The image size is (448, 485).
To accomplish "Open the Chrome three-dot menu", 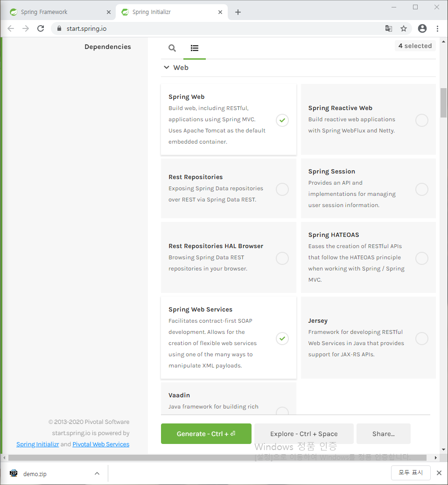I will click(x=437, y=28).
